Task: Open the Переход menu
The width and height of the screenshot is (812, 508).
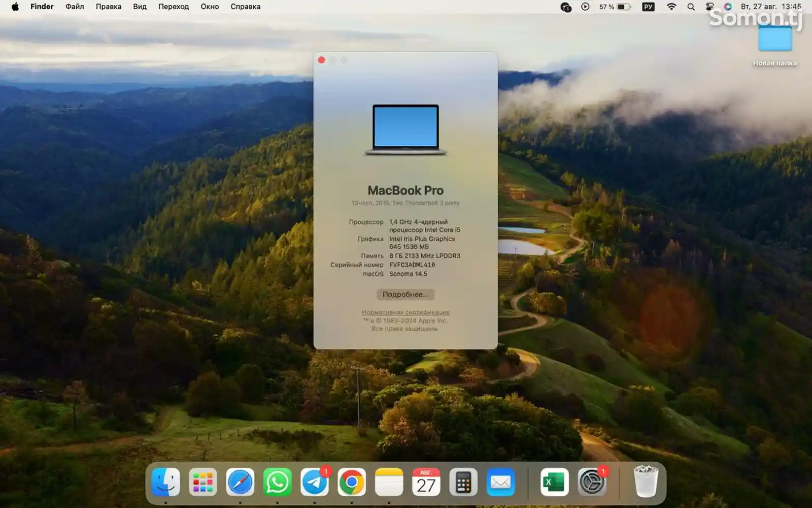Action: click(174, 7)
